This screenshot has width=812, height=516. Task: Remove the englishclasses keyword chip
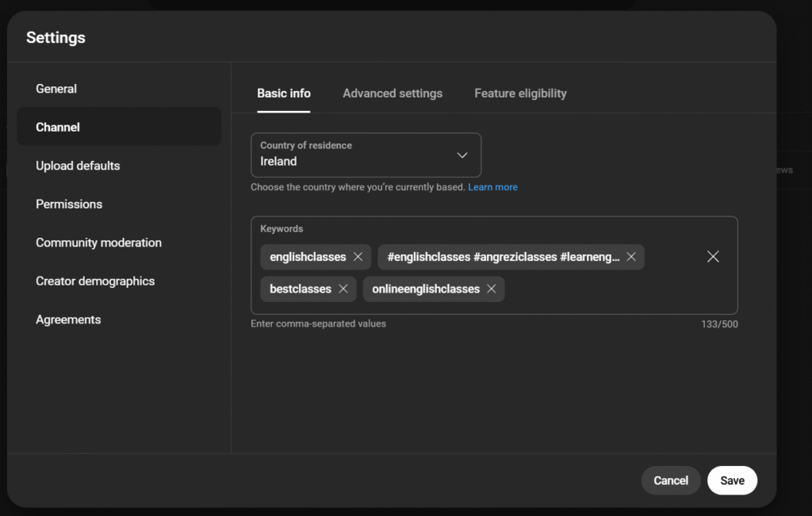coord(358,257)
